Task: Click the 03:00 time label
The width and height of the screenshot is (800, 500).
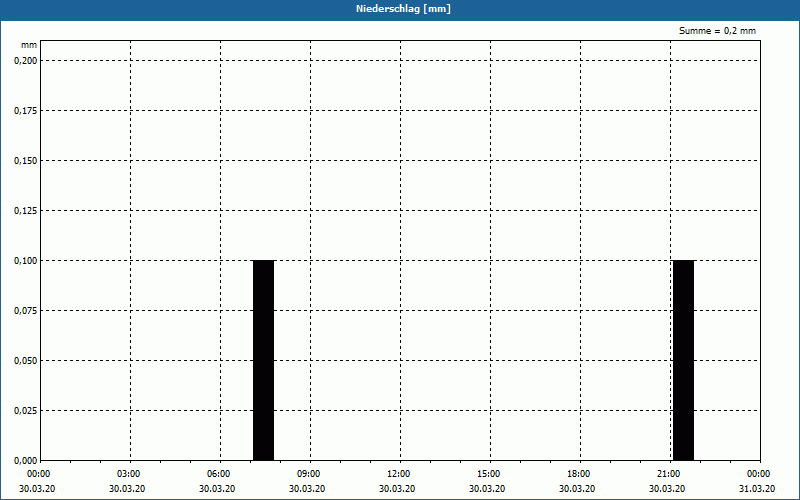Action: 128,474
